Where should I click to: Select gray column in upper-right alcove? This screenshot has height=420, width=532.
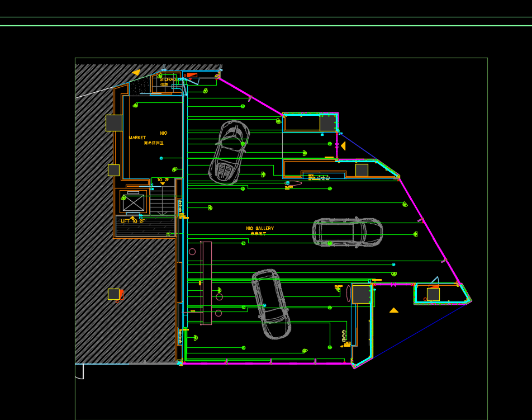point(327,123)
